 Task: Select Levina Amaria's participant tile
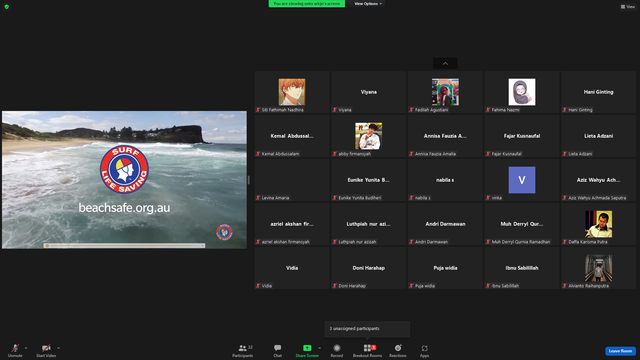tap(292, 180)
